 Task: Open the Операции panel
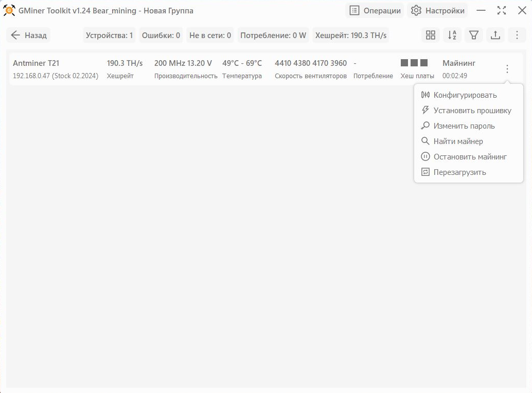375,11
